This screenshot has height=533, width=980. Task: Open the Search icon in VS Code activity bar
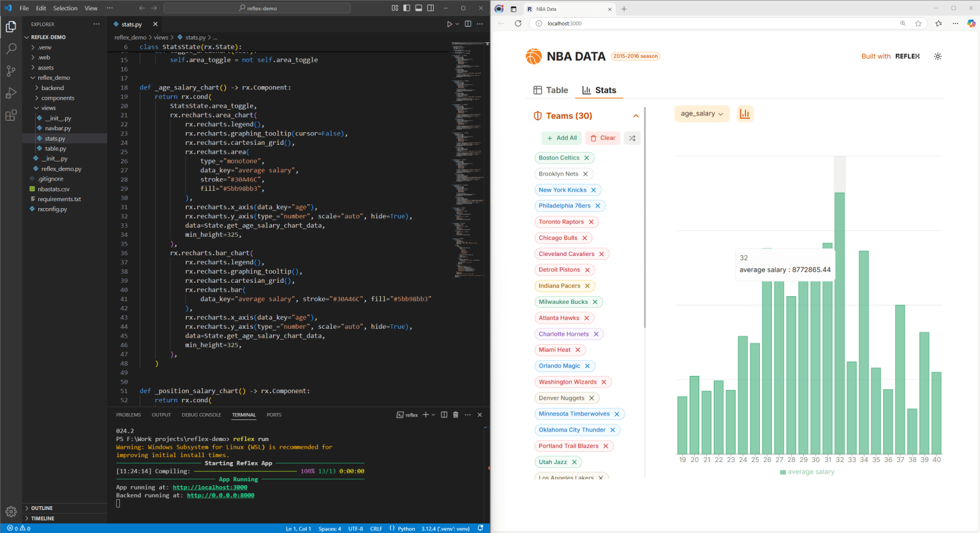coord(10,48)
